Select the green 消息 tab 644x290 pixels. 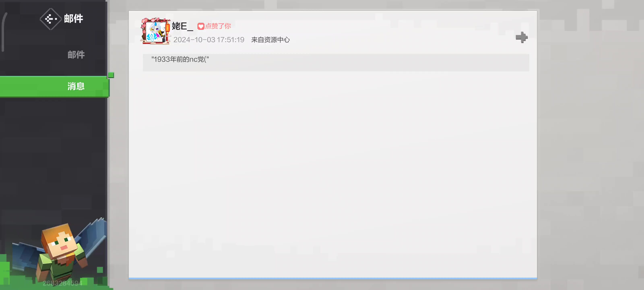point(76,86)
